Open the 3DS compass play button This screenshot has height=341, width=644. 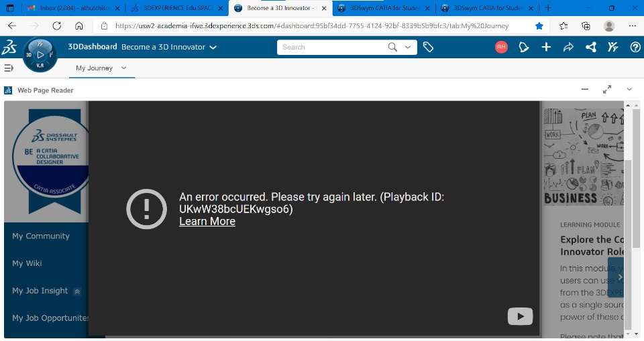pos(40,54)
